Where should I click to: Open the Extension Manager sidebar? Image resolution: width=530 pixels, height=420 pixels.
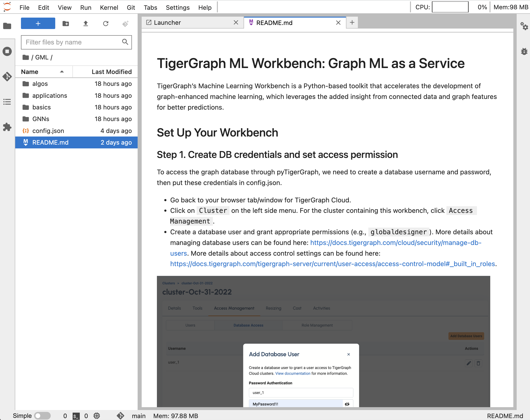point(7,127)
